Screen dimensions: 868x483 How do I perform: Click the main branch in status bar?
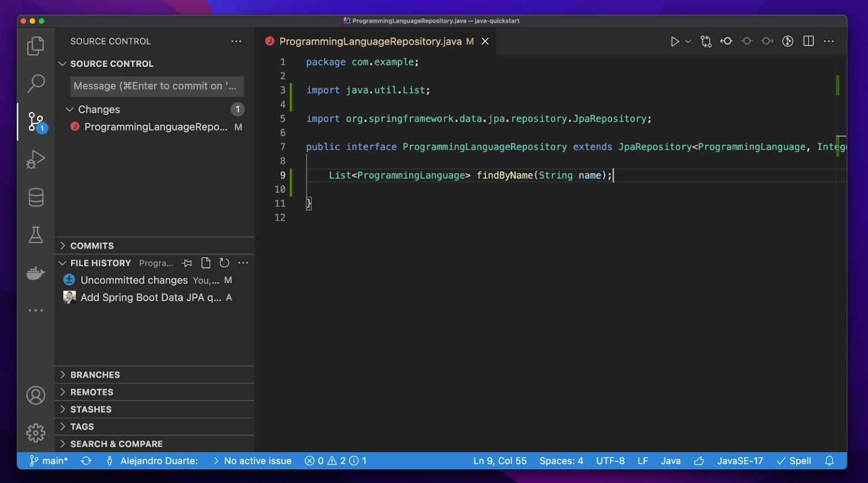(x=49, y=461)
